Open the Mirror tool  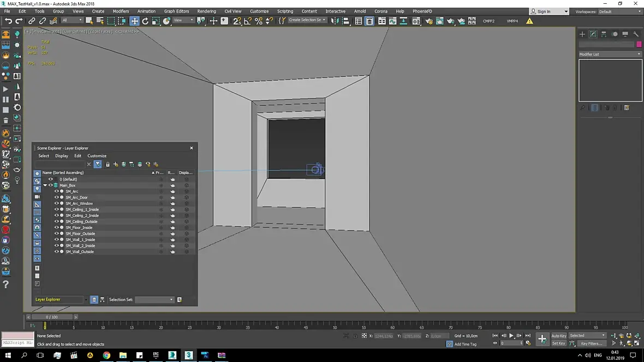[x=335, y=21]
